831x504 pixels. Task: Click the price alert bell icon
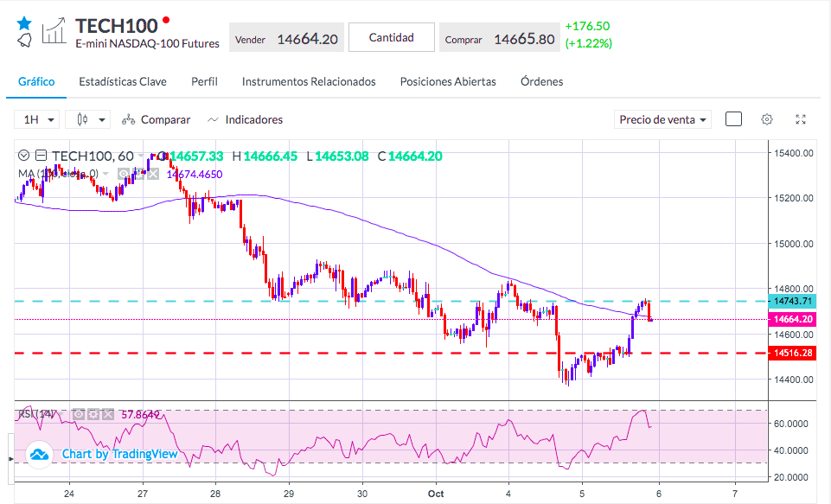pyautogui.click(x=24, y=41)
